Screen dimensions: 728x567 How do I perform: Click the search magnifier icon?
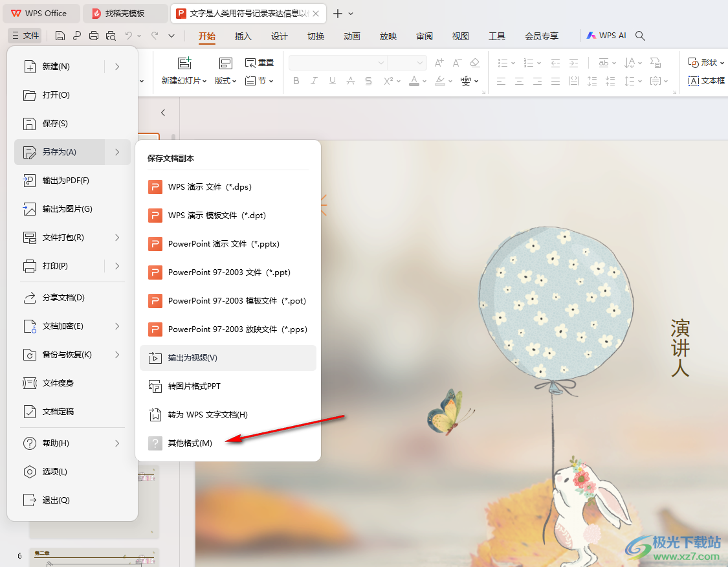(640, 36)
